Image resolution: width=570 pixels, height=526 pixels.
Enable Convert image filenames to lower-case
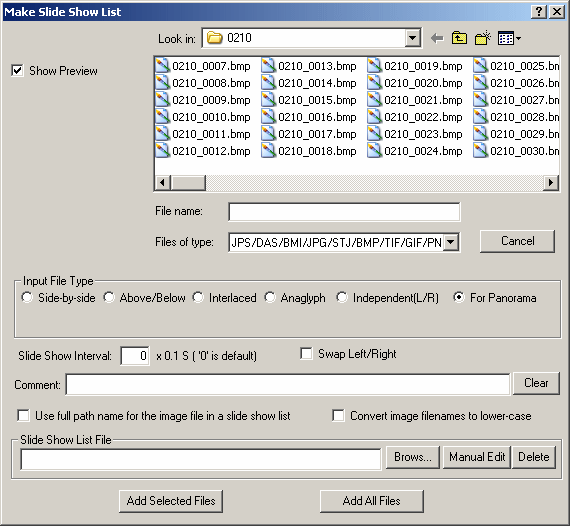[338, 415]
